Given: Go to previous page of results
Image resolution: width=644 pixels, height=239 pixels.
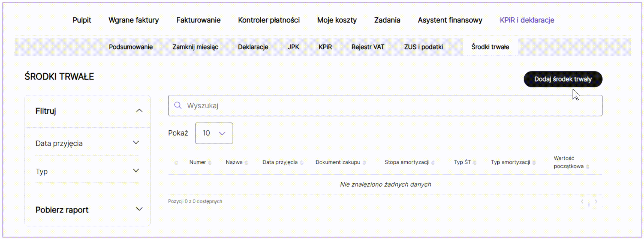Looking at the screenshot, I should (x=582, y=202).
